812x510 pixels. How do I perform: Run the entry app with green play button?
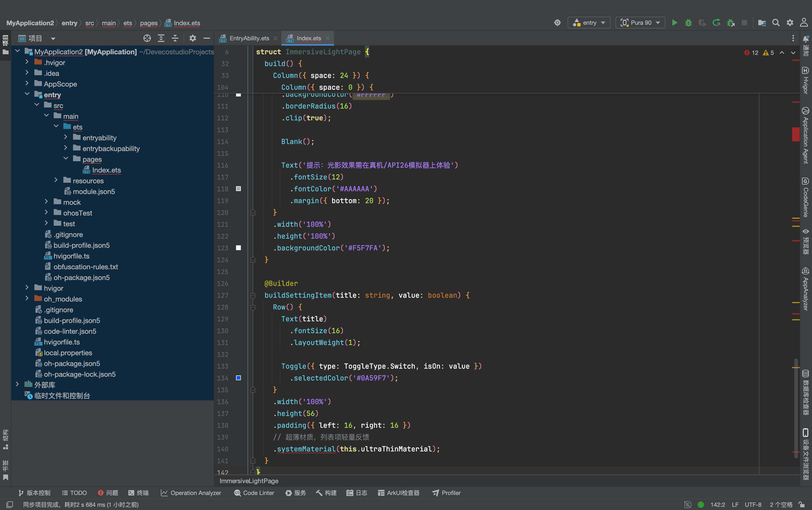tap(674, 23)
